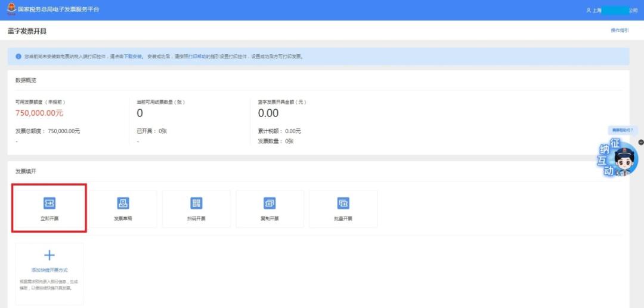Click the 蓝字发票开具金额 0.00 value
Image resolution: width=644 pixels, height=308 pixels.
coord(268,113)
